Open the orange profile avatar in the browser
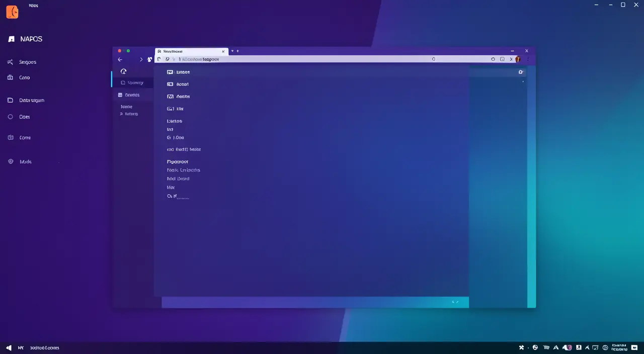Viewport: 644px width, 354px height. pyautogui.click(x=518, y=59)
